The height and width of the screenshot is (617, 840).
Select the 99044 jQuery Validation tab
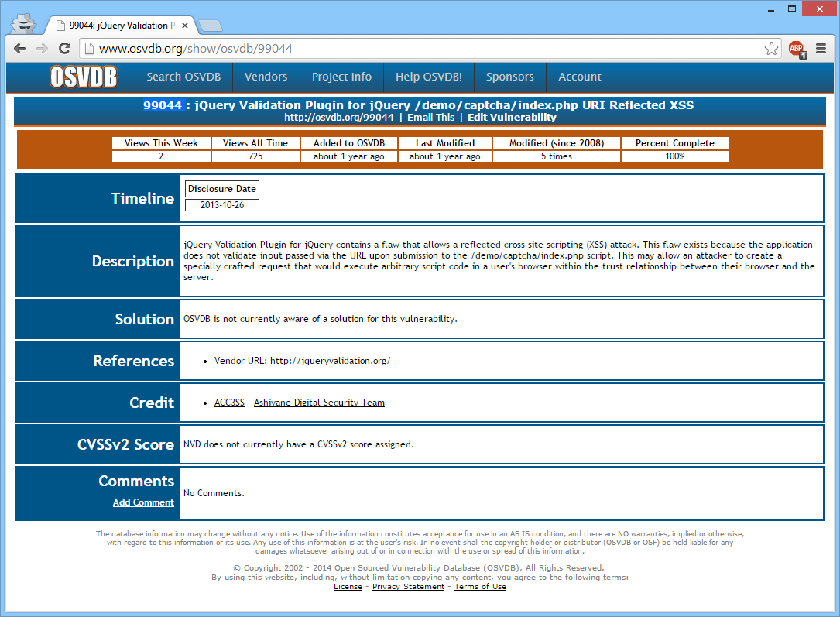119,26
